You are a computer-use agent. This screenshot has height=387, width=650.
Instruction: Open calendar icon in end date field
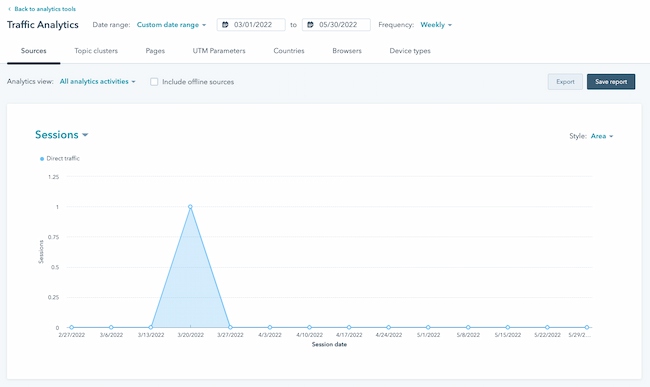click(x=310, y=25)
